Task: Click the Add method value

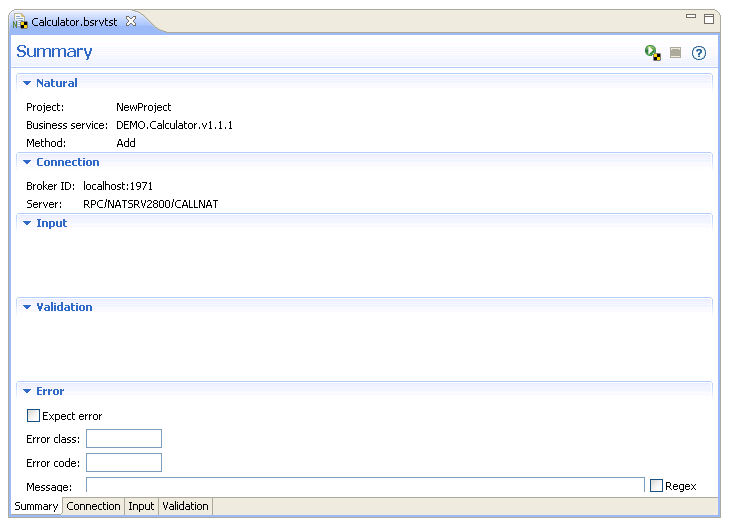Action: coord(126,143)
